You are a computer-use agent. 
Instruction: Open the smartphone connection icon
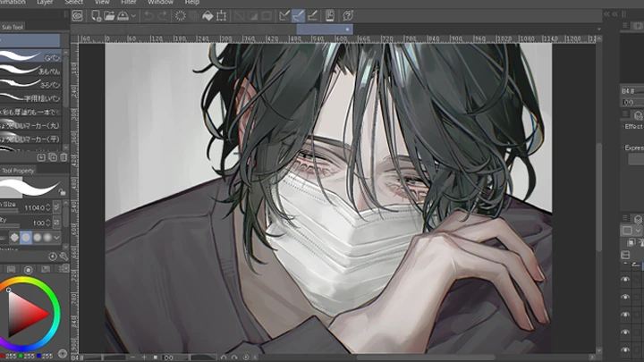pos(330,16)
